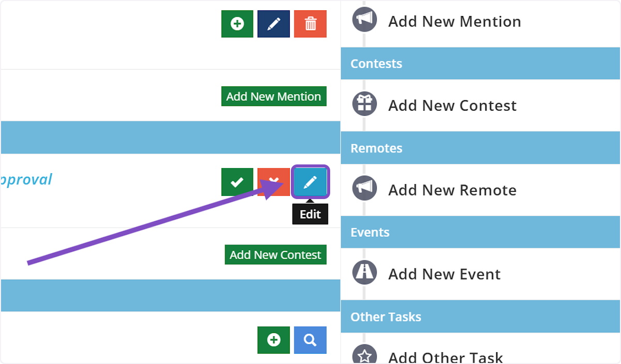Screen dimensions: 621x364
Task: Click the green plus icon in bottom row
Action: click(274, 340)
